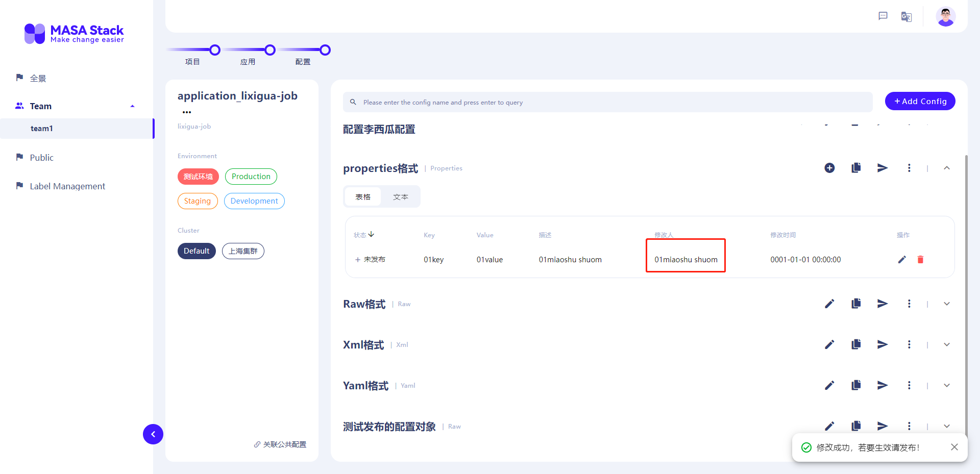Screen dimensions: 980x474
Task: Open the translation icon in the top bar
Action: 906,16
